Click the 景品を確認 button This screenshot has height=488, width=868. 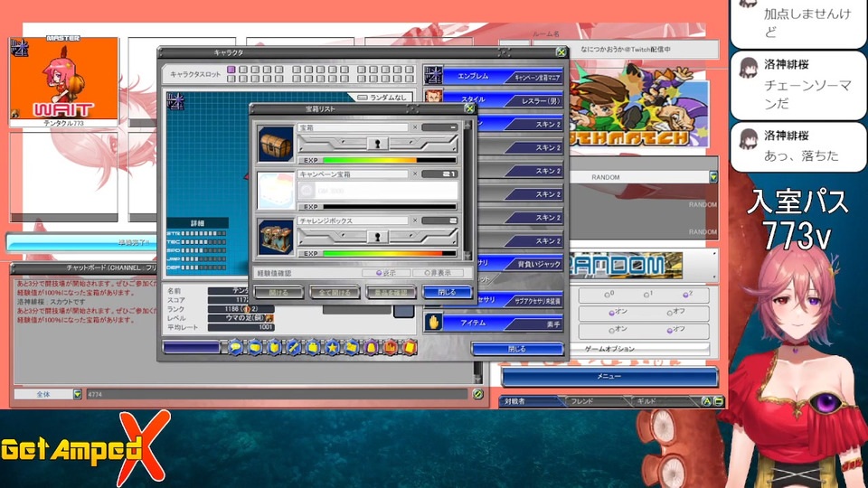coord(391,292)
